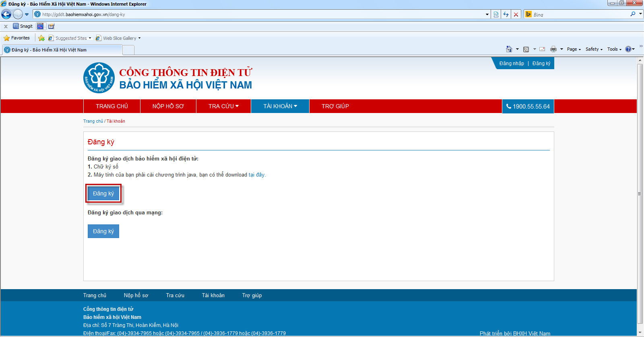Click the browser Back arrow button
This screenshot has height=337, width=644.
point(6,14)
